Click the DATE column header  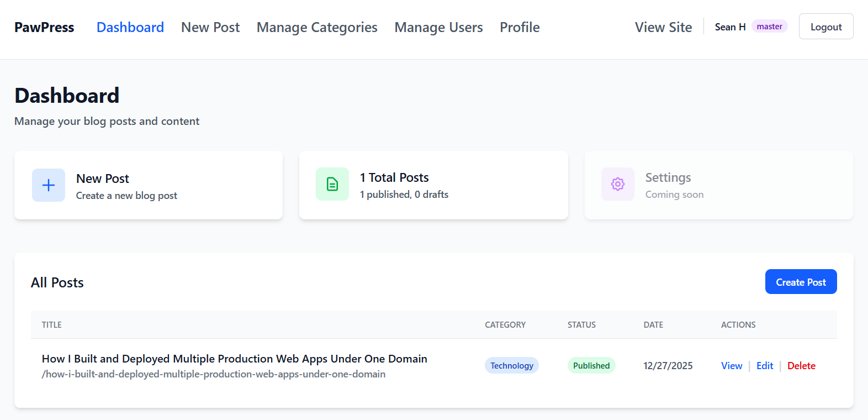(x=653, y=325)
